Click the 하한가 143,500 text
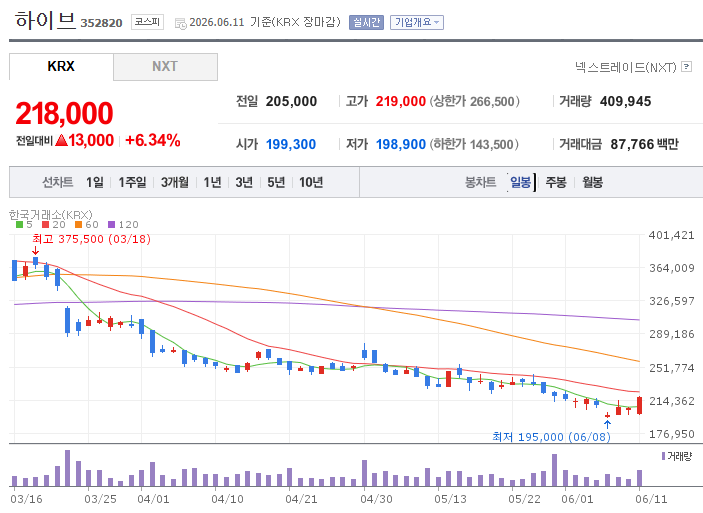Image resolution: width=703 pixels, height=513 pixels. [x=474, y=144]
